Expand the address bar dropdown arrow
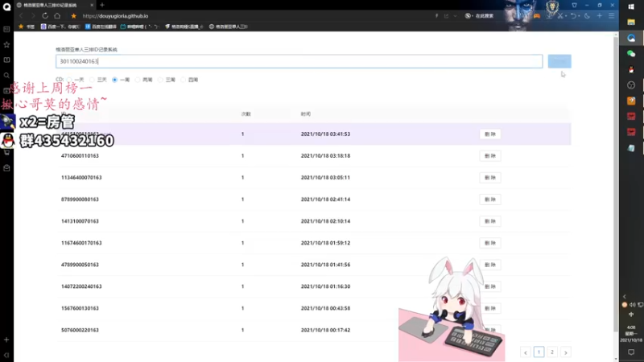 click(455, 16)
